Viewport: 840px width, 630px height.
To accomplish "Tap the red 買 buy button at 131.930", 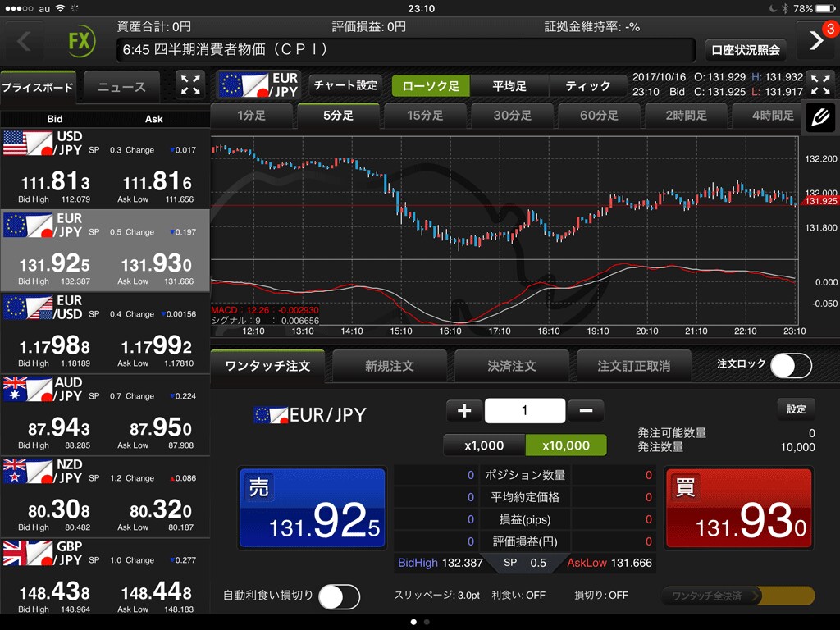I will [739, 508].
